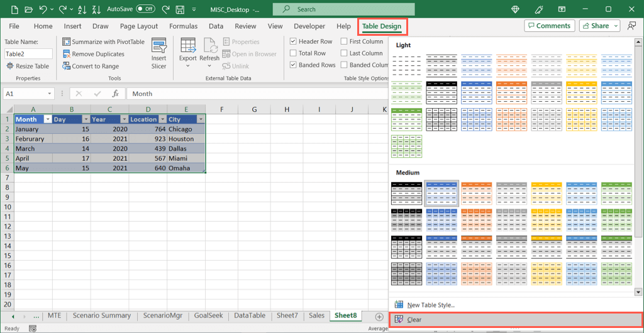This screenshot has height=333, width=644.
Task: Expand the Name Box dropdown
Action: click(49, 94)
